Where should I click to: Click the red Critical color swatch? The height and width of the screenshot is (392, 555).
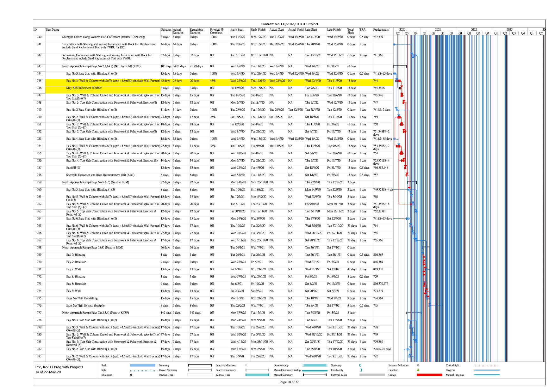[429, 375]
